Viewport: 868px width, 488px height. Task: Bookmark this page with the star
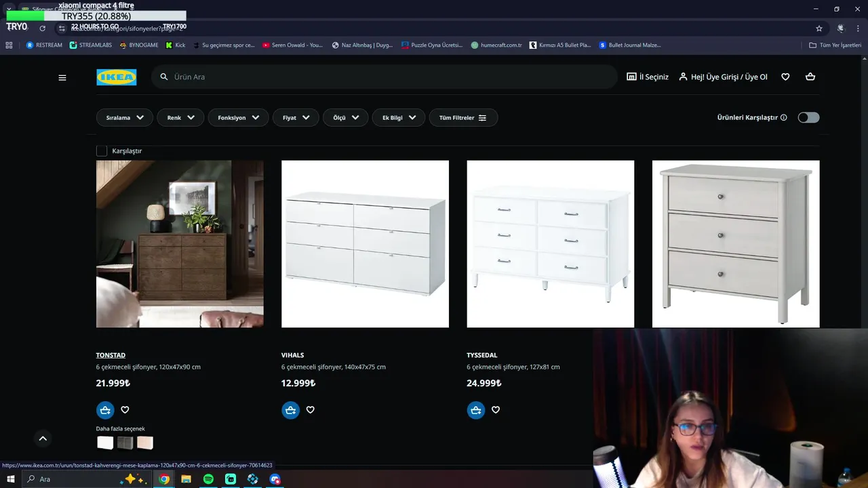pos(819,28)
